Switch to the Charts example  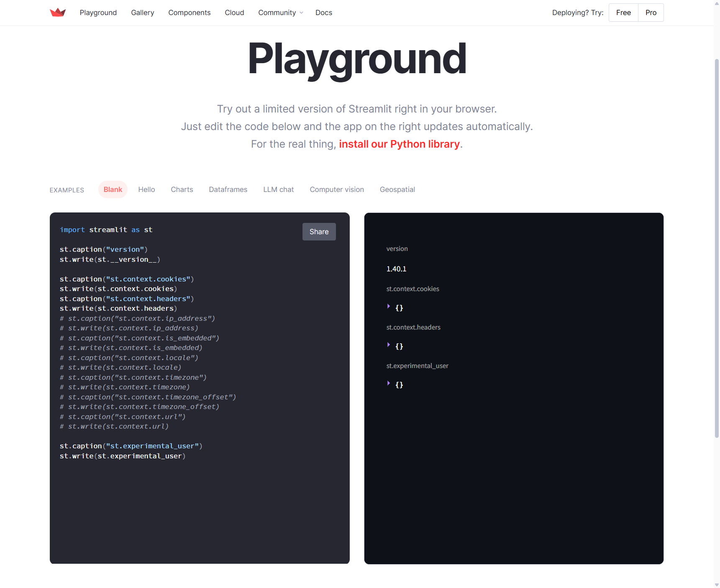[182, 189]
